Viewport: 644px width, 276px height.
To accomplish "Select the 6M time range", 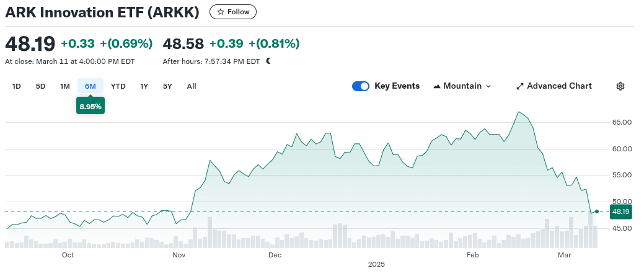I will [x=90, y=86].
